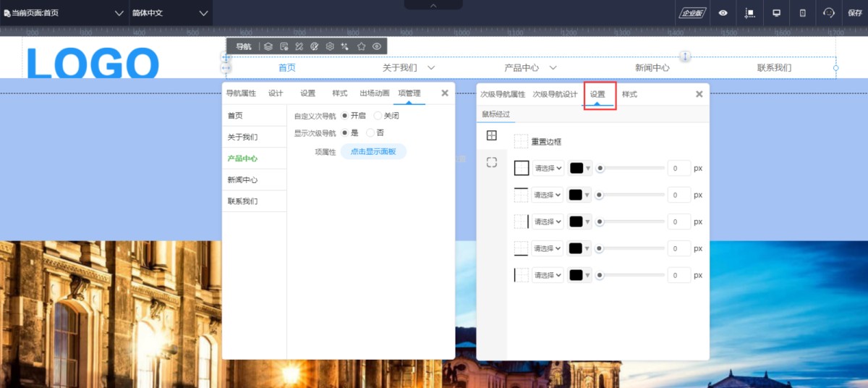Viewport: 868px width, 388px height.
Task: Open the gear settings icon in the 导航 toolbar
Action: click(x=330, y=46)
